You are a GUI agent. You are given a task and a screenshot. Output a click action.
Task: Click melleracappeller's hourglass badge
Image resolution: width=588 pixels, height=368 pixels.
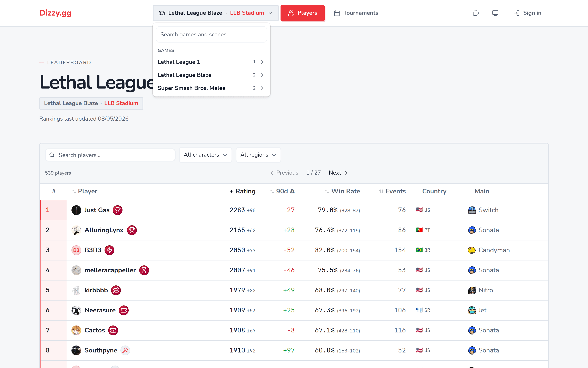coord(144,270)
